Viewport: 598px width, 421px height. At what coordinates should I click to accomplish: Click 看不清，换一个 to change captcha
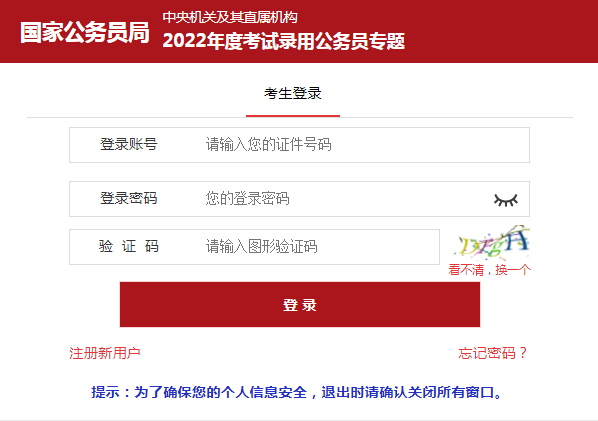tap(490, 270)
